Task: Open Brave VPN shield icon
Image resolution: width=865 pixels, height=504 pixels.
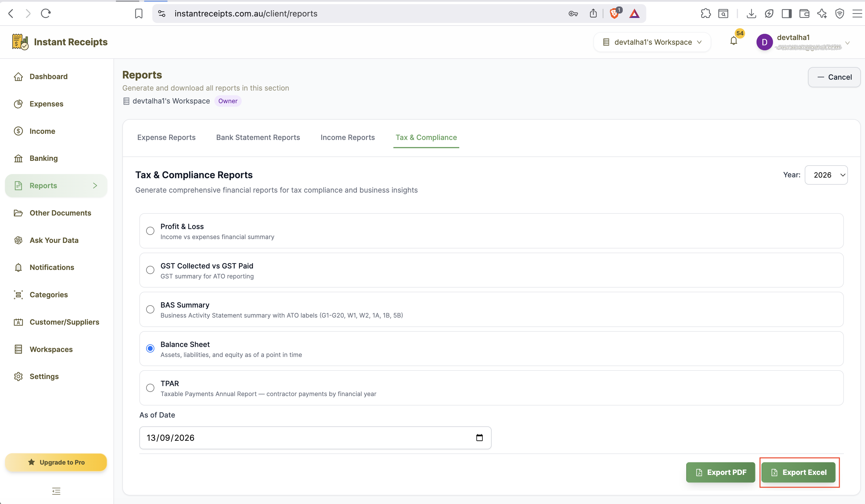Action: 840,14
